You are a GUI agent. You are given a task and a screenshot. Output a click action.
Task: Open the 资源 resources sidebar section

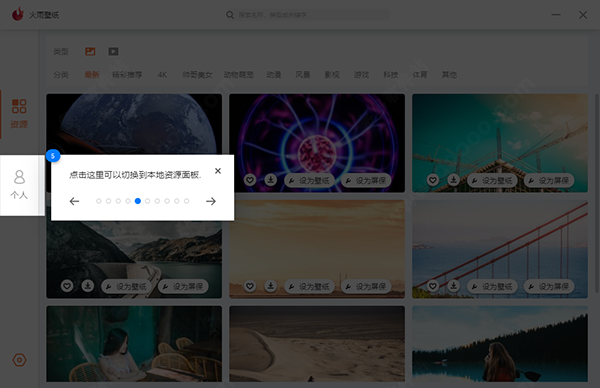point(19,114)
